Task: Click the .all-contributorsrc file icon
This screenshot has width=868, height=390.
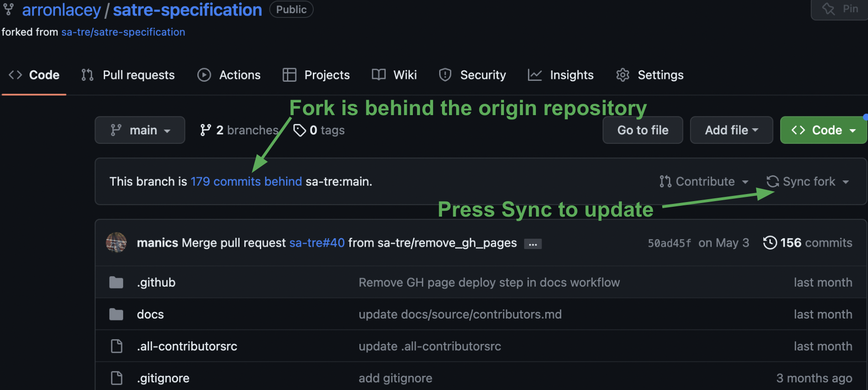Action: [116, 346]
